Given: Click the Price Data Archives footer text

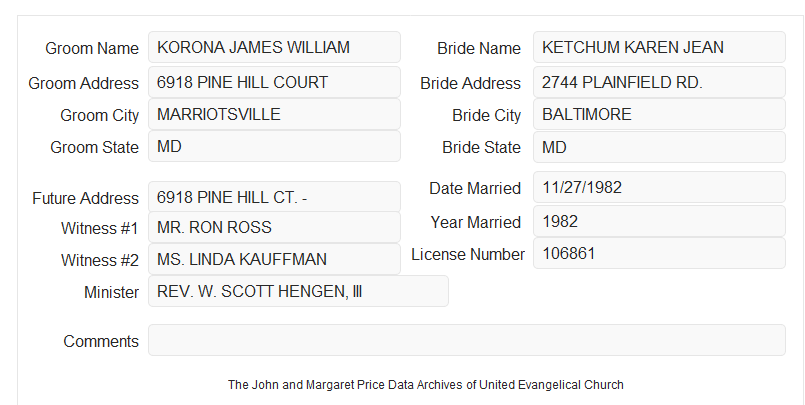Looking at the screenshot, I should (426, 384).
